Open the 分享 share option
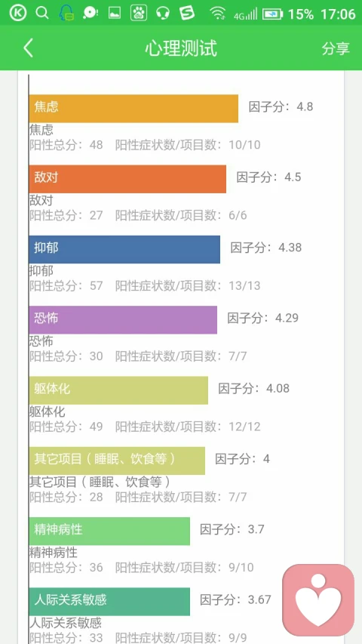362x644 pixels. click(336, 48)
